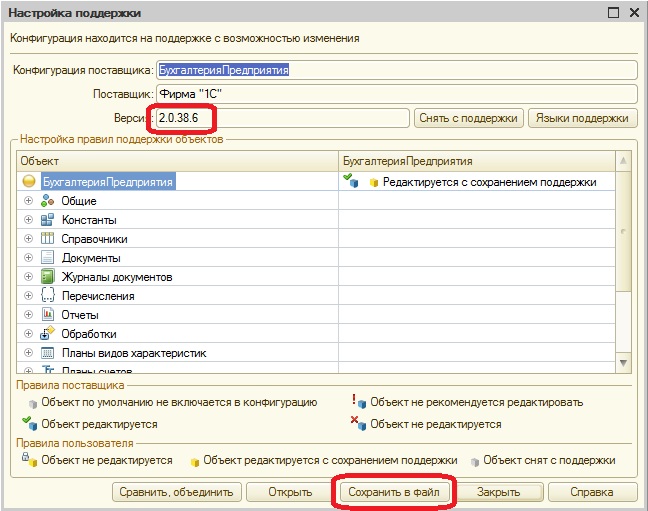Click the Конфигурация поставщика input field

pos(397,70)
